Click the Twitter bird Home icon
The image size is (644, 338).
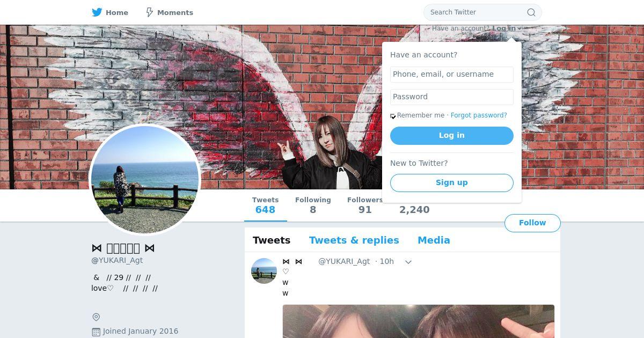pos(97,12)
